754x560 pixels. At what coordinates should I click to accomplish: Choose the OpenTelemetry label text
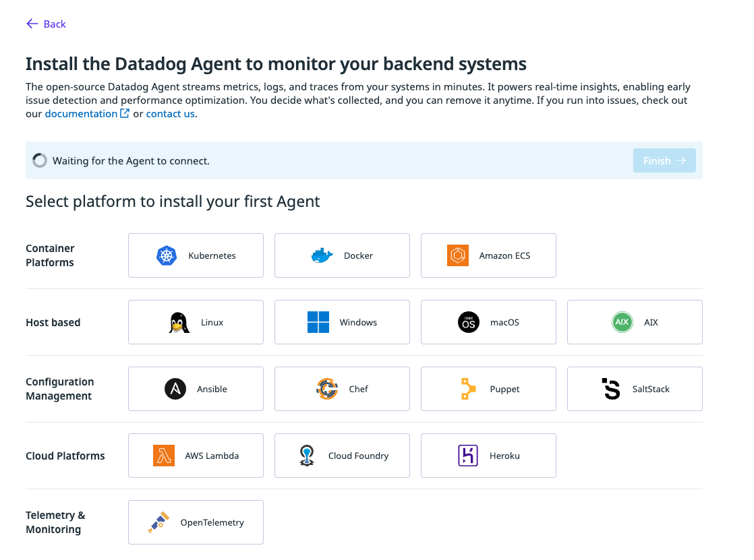[212, 522]
